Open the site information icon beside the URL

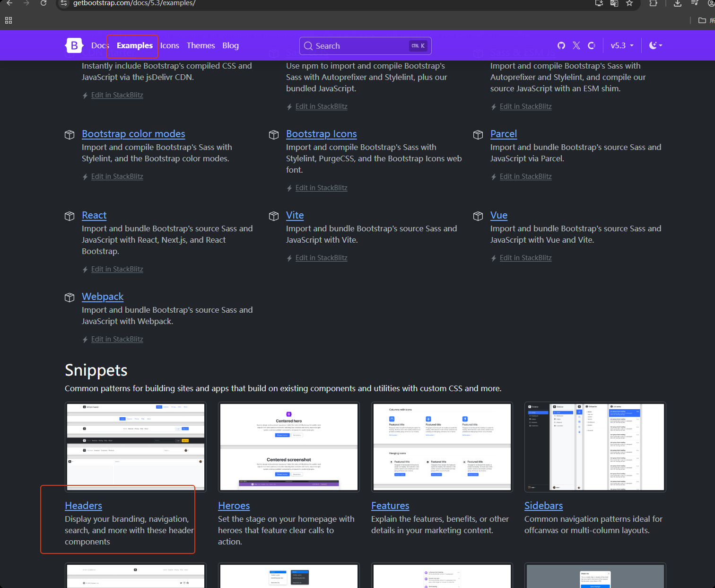64,3
